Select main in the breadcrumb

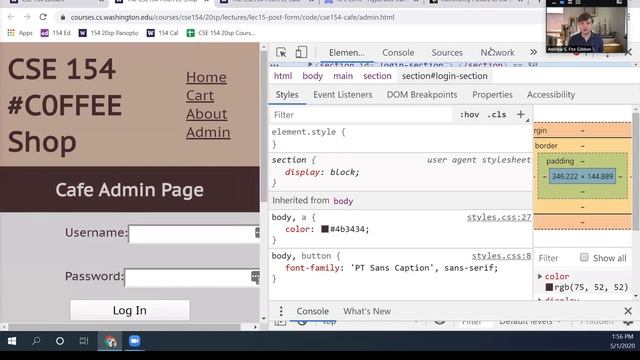pos(342,76)
